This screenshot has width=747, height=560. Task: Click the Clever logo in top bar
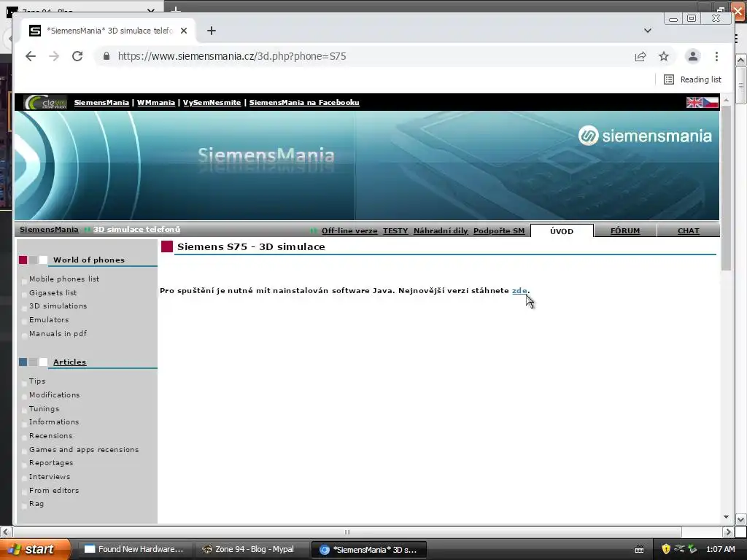[x=46, y=102]
